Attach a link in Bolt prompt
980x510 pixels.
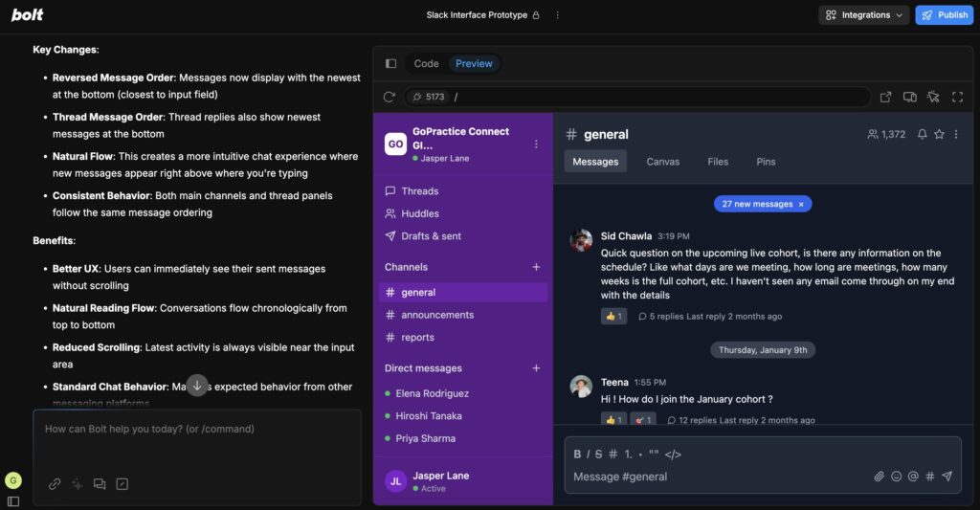point(55,484)
